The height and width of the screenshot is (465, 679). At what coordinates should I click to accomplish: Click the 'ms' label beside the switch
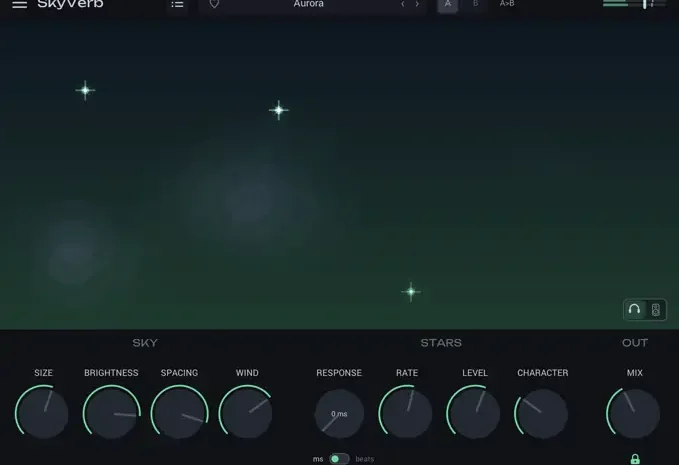tap(318, 459)
